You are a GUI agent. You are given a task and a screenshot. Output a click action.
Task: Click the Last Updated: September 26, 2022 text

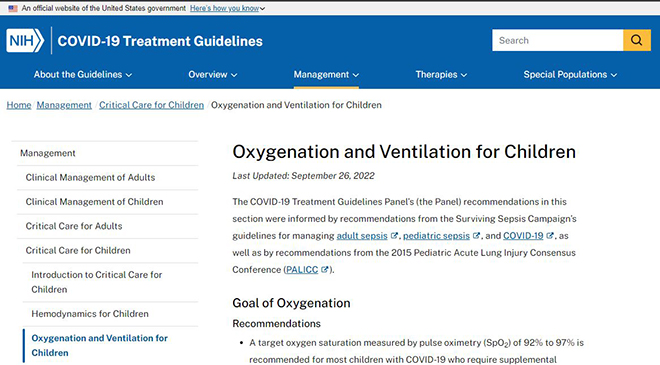tap(303, 176)
